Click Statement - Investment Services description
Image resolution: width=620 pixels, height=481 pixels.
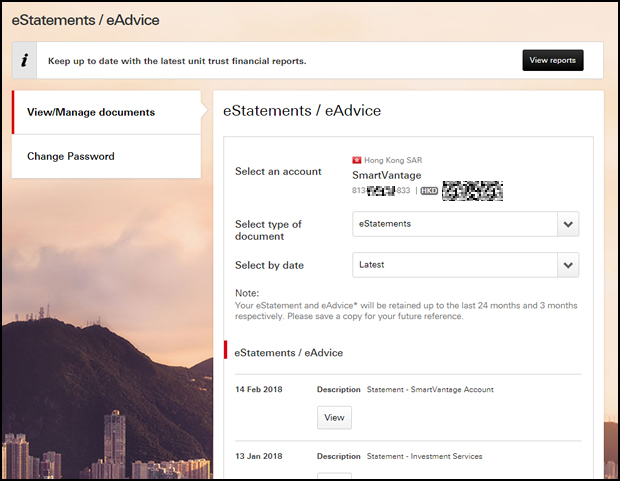424,456
